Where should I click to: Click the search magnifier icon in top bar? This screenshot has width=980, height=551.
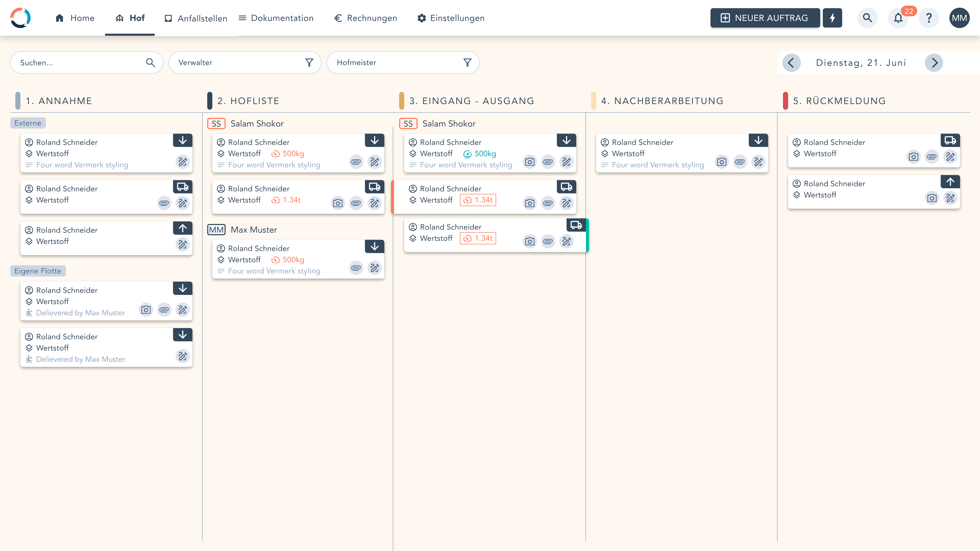tap(867, 18)
